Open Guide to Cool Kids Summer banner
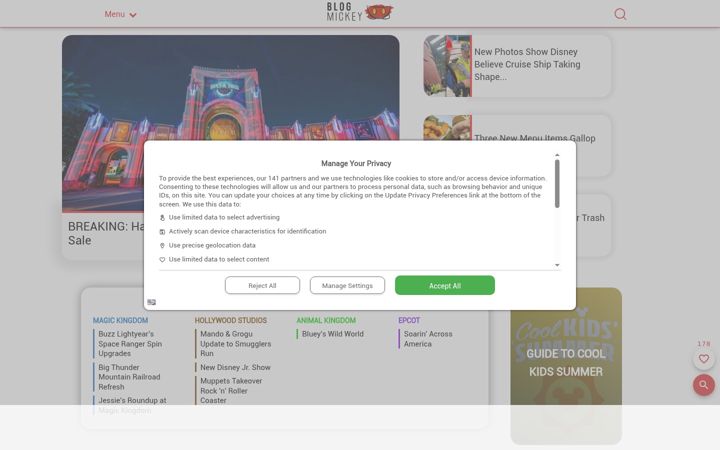 tap(566, 366)
